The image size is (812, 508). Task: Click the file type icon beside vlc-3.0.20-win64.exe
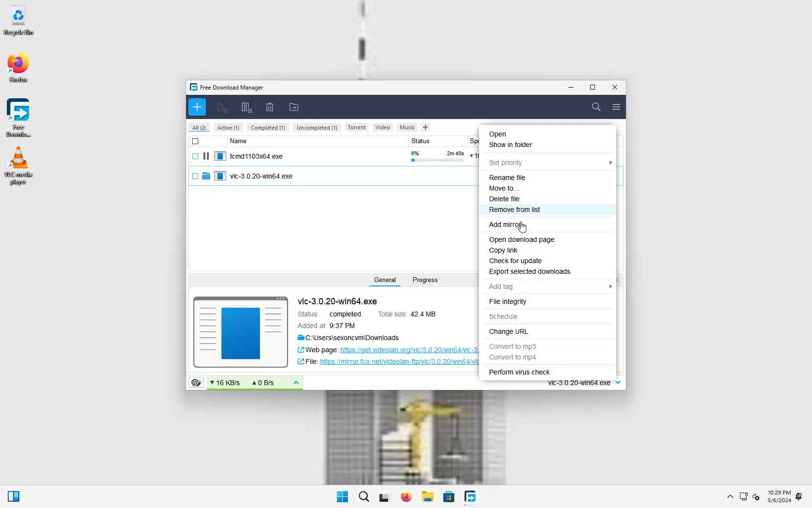220,176
